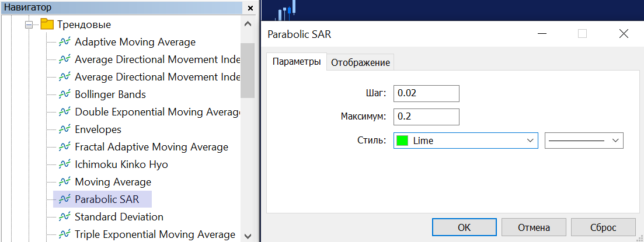Viewport: 644px width, 242px height.
Task: Click the navigator scrollbar up arrow
Action: 248,24
